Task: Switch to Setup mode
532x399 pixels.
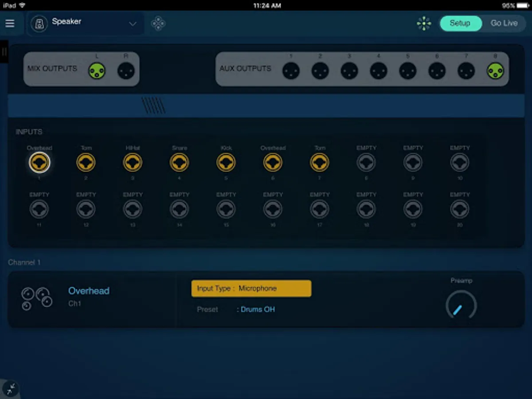Action: pos(461,23)
